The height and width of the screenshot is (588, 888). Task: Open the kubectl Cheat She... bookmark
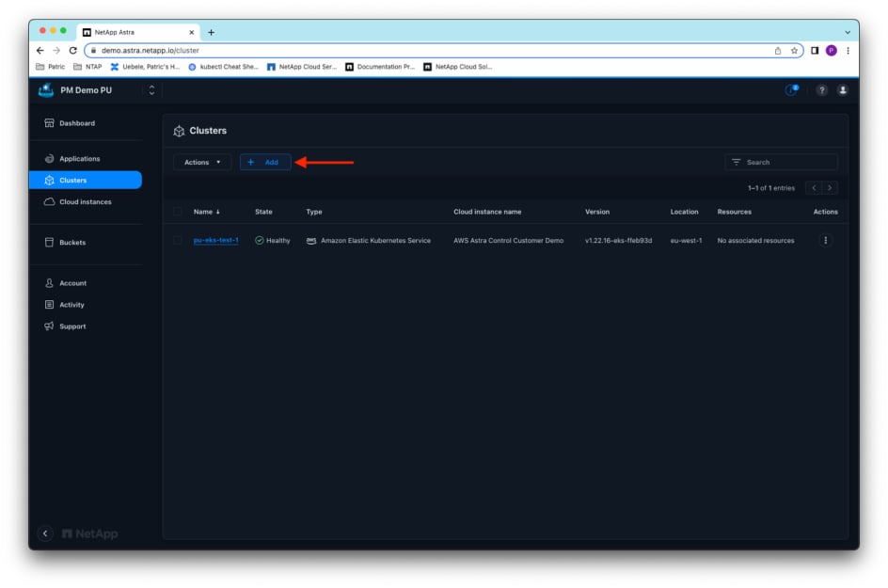pyautogui.click(x=223, y=67)
